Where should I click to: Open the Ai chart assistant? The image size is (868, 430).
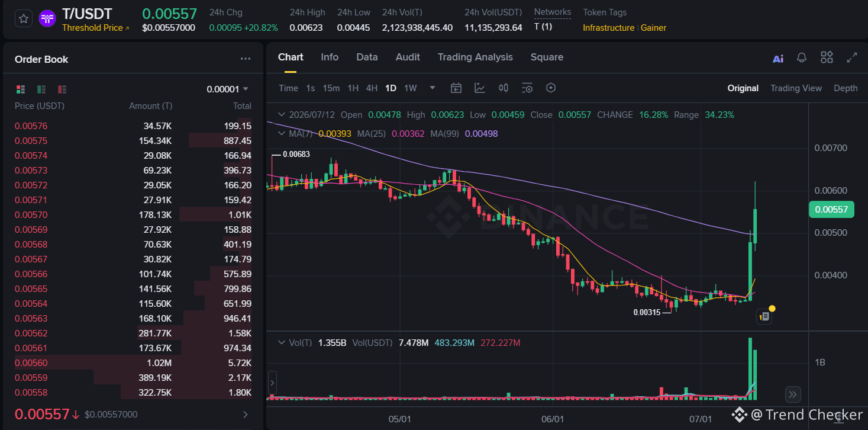pos(778,58)
